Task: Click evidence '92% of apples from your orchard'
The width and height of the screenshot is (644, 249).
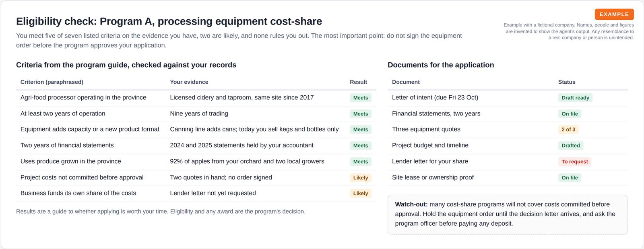Action: (247, 161)
